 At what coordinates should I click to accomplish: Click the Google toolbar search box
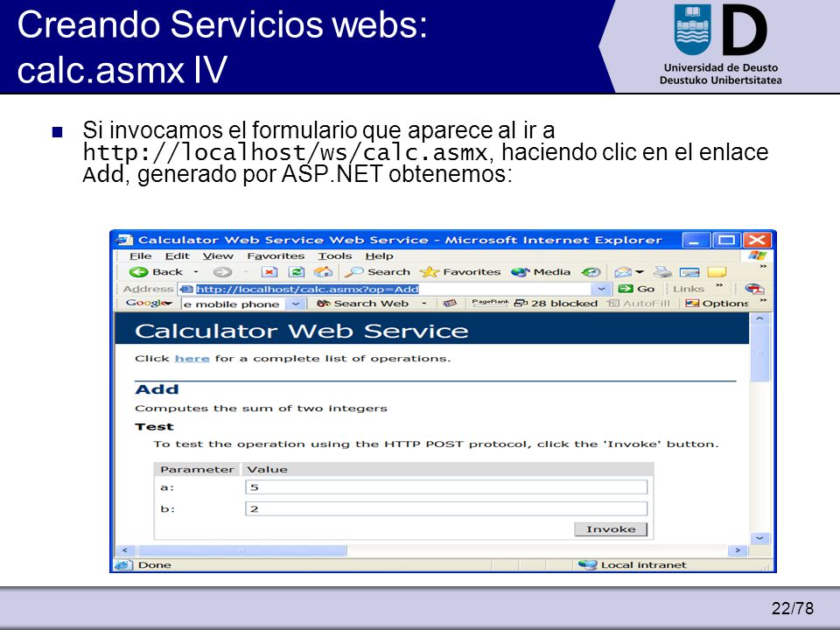(233, 304)
